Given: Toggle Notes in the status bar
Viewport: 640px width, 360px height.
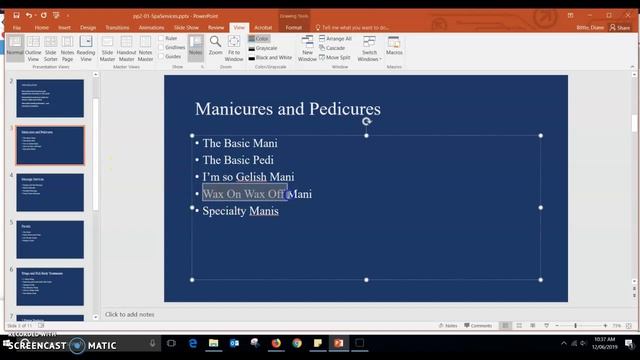Looking at the screenshot, I should click(x=448, y=325).
